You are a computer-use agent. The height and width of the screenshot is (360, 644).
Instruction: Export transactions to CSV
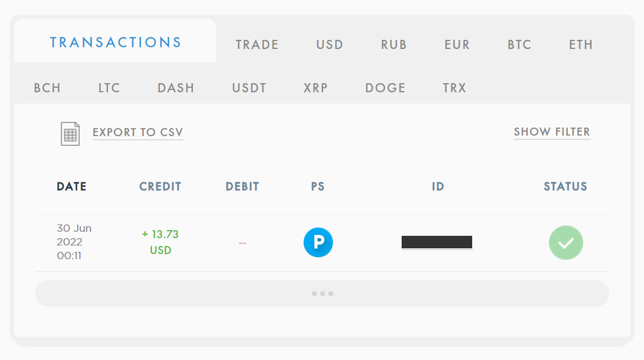click(138, 132)
